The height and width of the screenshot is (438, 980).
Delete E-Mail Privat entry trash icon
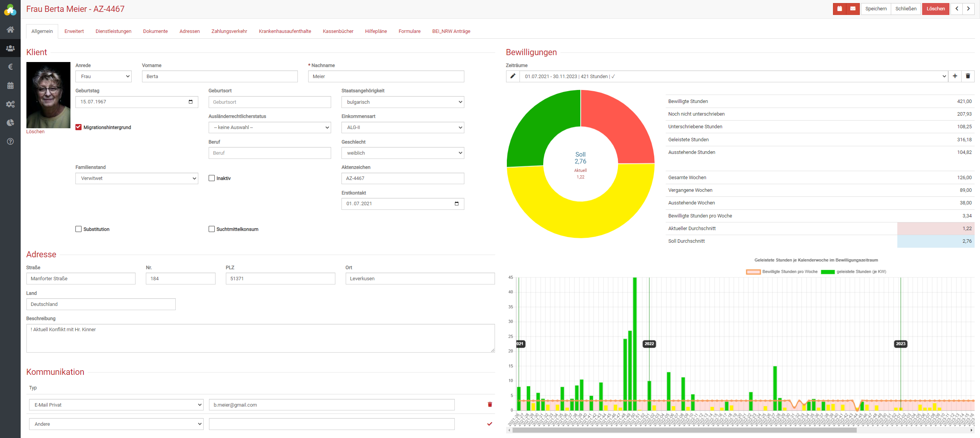pyautogui.click(x=490, y=405)
